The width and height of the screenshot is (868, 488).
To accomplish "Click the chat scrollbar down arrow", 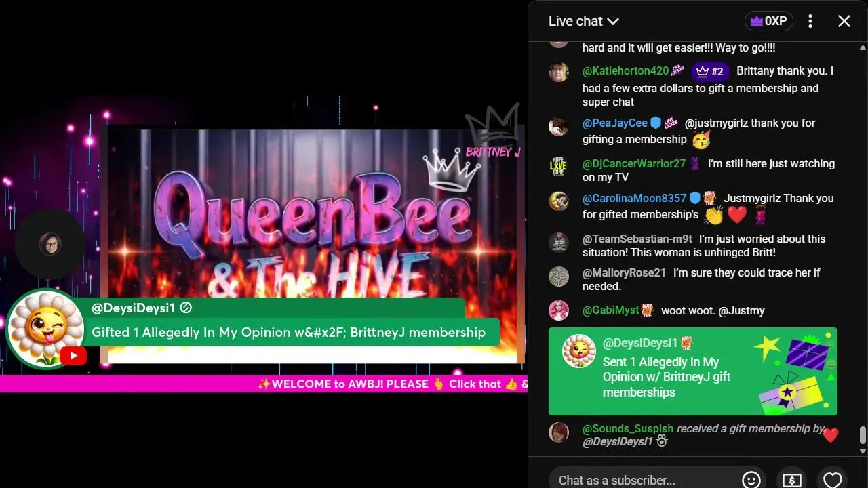I will click(x=863, y=451).
